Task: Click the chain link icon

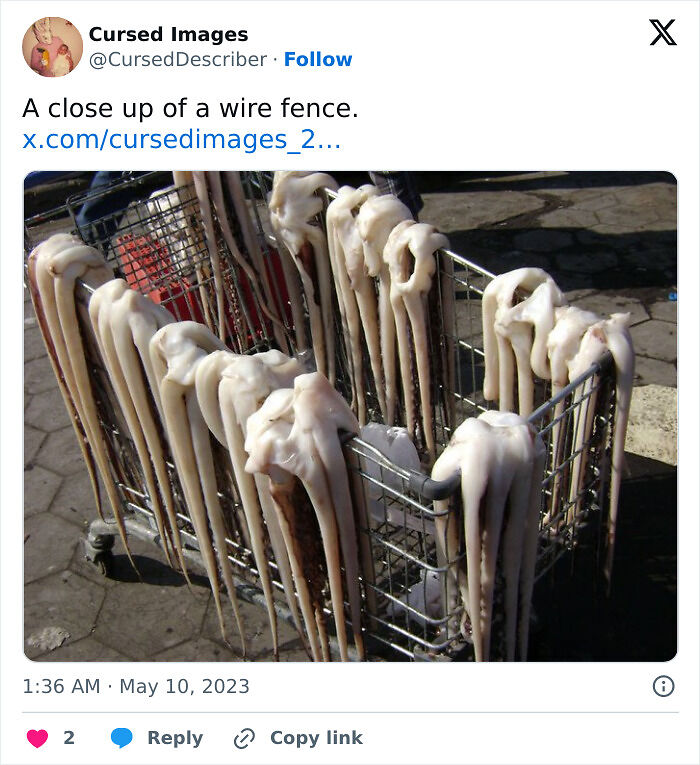Action: click(244, 738)
